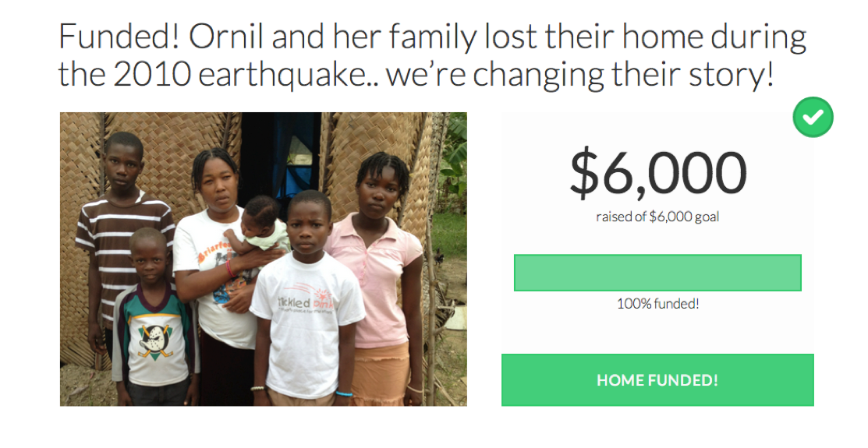Click the large $6,000 raised amount

coord(657,173)
